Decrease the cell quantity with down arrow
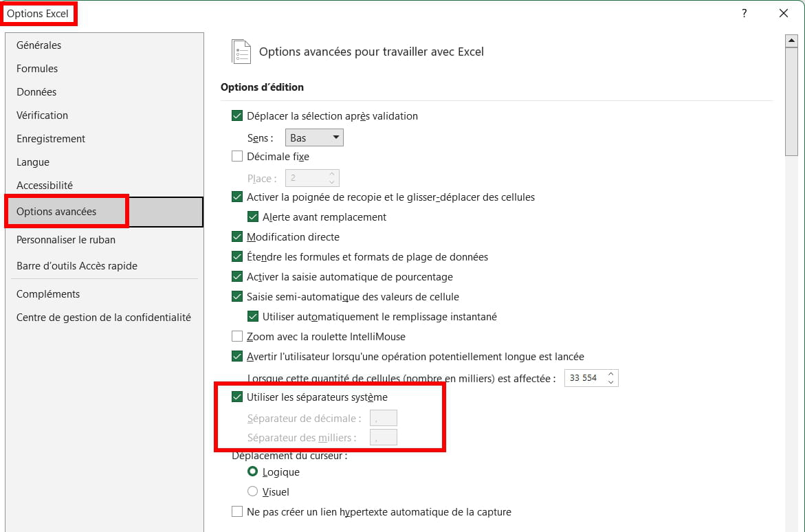This screenshot has height=532, width=805. click(x=611, y=382)
